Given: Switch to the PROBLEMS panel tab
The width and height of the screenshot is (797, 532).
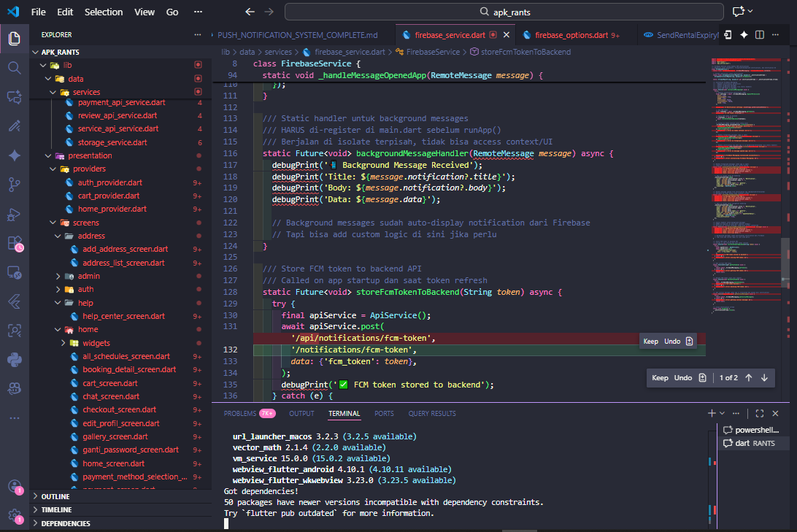Looking at the screenshot, I should click(240, 413).
